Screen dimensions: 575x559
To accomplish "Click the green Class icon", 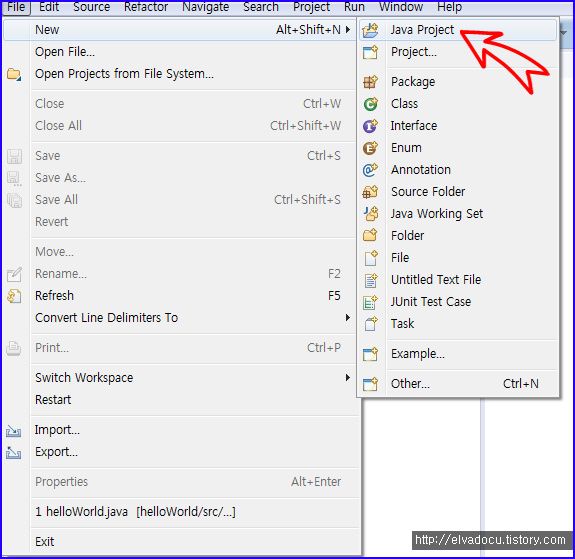I will 370,104.
